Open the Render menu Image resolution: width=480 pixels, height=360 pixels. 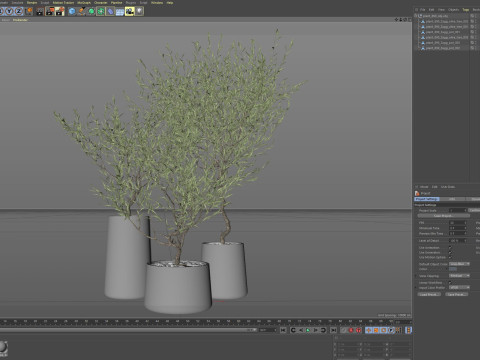[32, 2]
